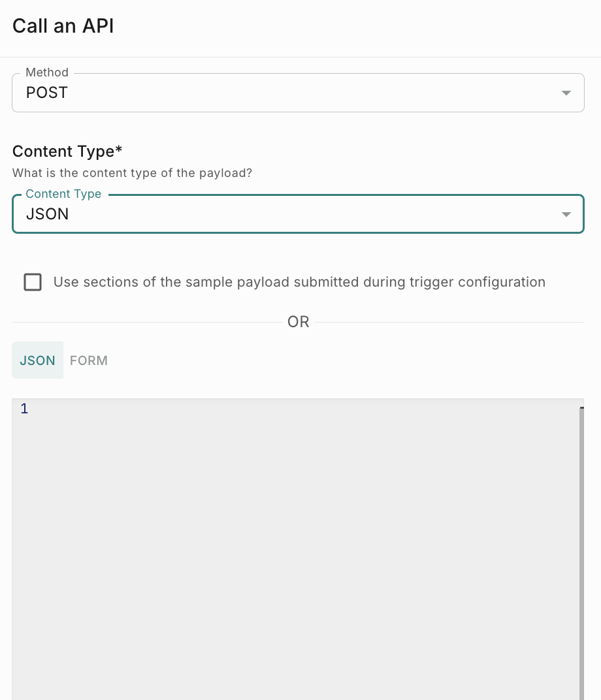
Task: Click the Method dropdown arrow icon
Action: [x=566, y=93]
